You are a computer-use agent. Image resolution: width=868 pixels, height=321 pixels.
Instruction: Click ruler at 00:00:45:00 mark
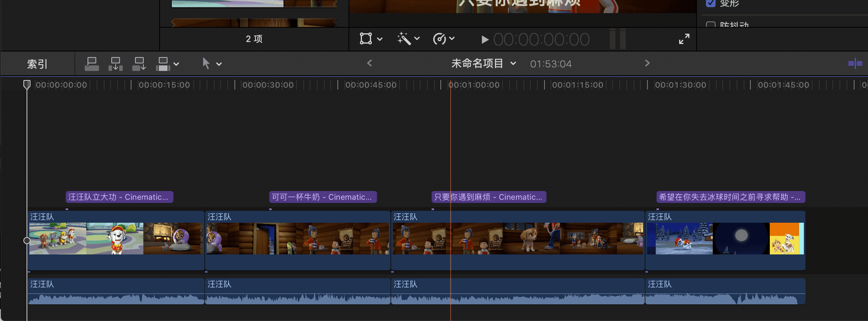371,85
